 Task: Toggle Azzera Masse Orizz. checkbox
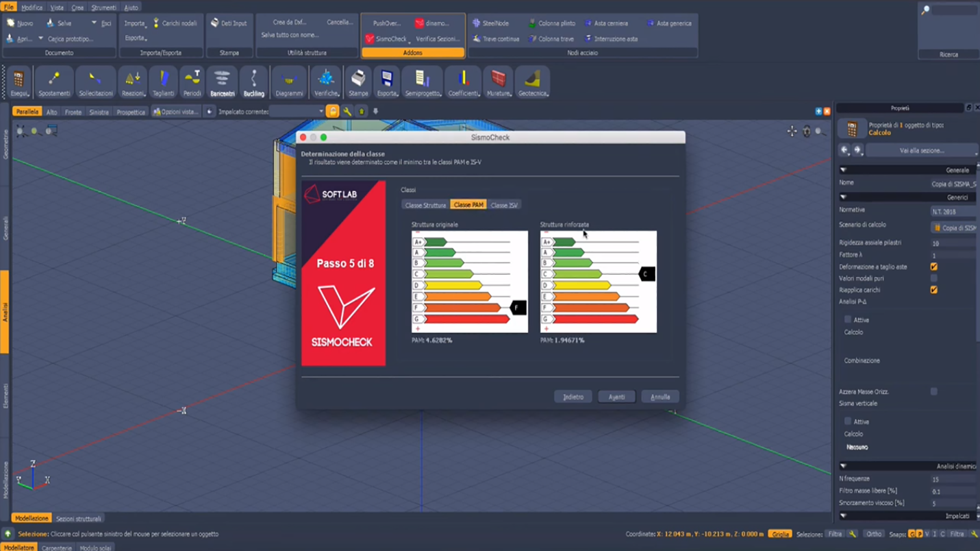click(x=933, y=391)
